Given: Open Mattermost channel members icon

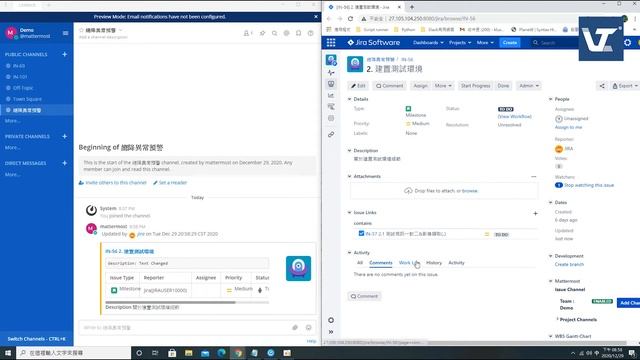Looking at the screenshot, I should click(248, 33).
